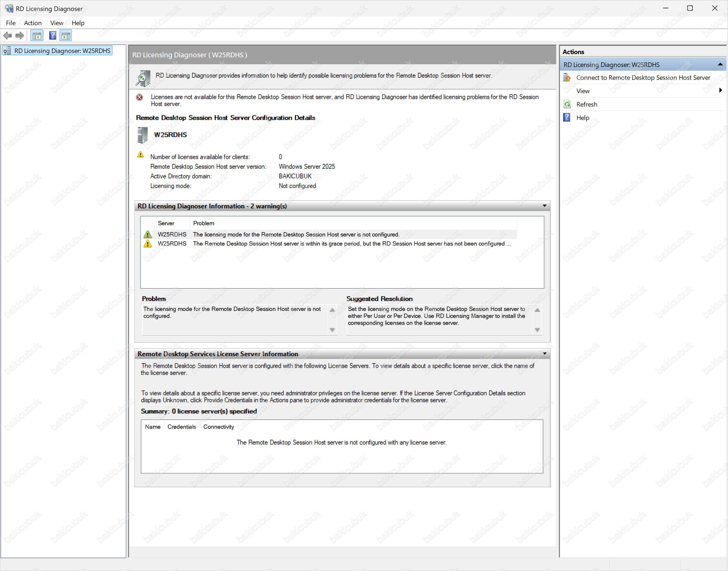The width and height of the screenshot is (728, 571).
Task: Click the Forward arrow toolbar icon
Action: click(20, 36)
